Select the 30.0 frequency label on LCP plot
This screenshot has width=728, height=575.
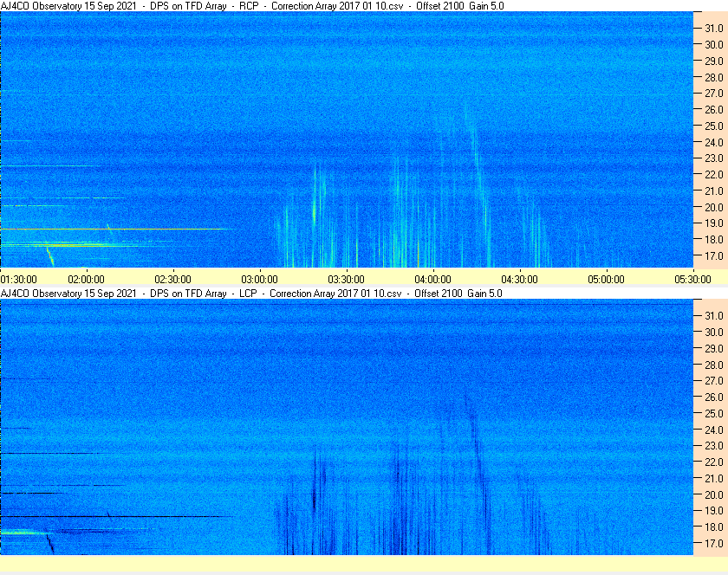click(x=714, y=333)
